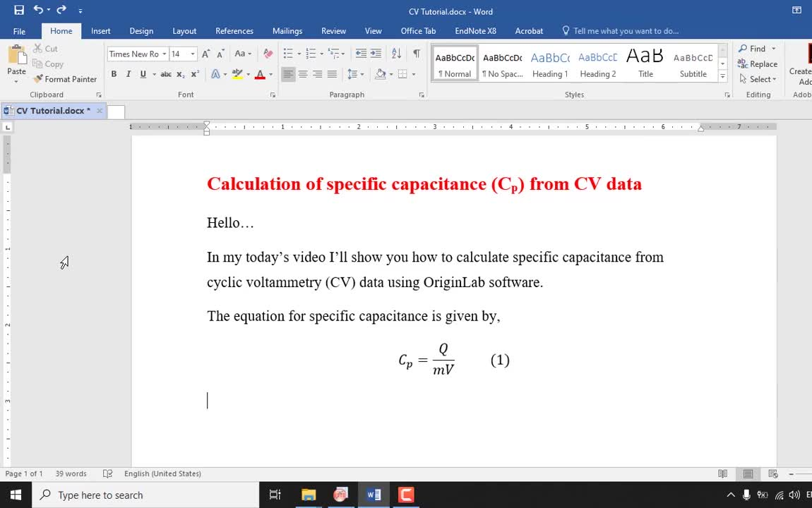Screen dimensions: 812x508
Task: Open the font size dropdown
Action: [x=193, y=54]
